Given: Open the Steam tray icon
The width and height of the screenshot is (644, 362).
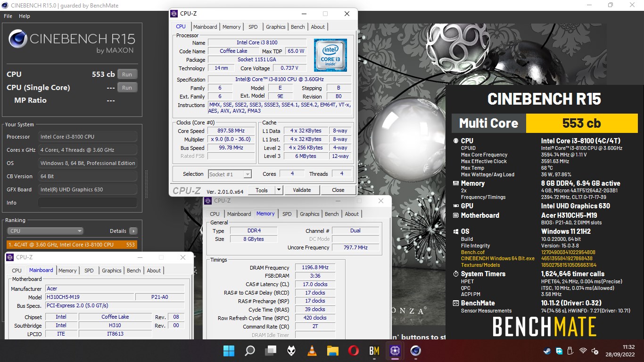Looking at the screenshot, I should tap(547, 351).
